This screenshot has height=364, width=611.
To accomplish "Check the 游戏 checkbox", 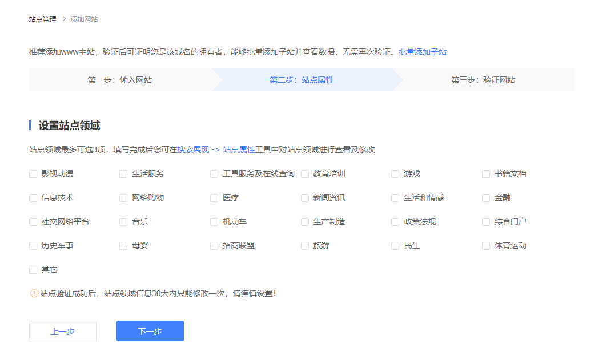I will [395, 174].
